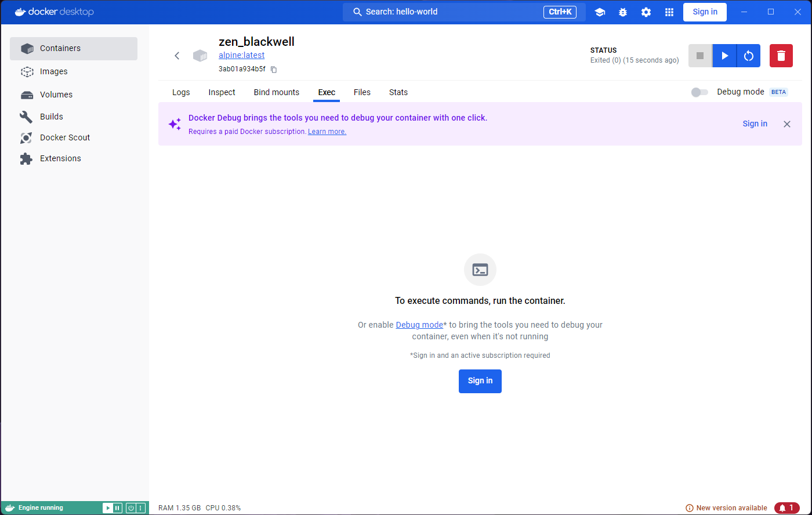
Task: Click the terminal icon above exec message
Action: tap(480, 270)
